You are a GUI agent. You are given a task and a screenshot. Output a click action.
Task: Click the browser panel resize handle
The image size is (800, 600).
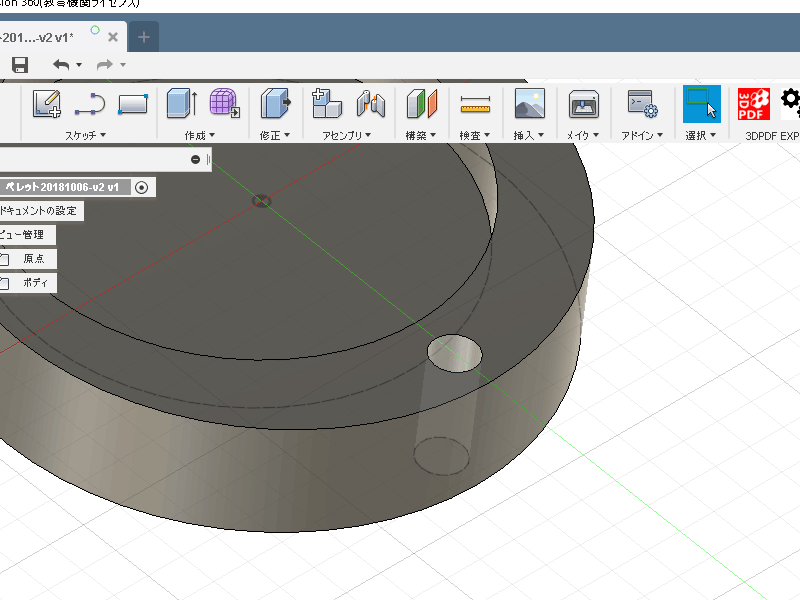pyautogui.click(x=208, y=160)
